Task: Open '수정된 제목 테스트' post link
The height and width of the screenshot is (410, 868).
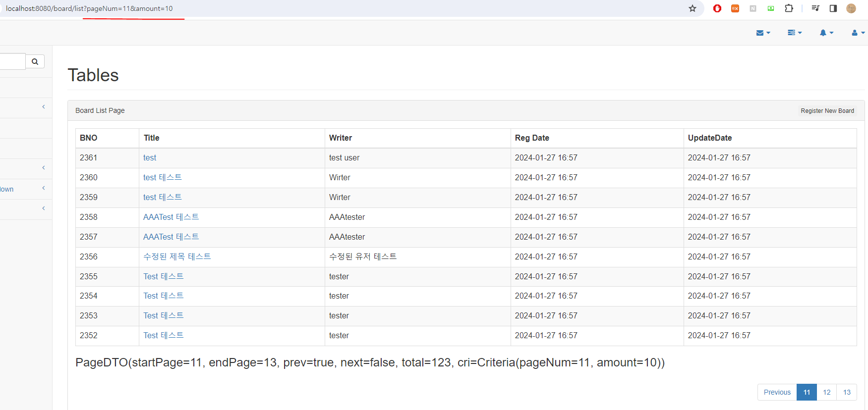Action: click(177, 256)
